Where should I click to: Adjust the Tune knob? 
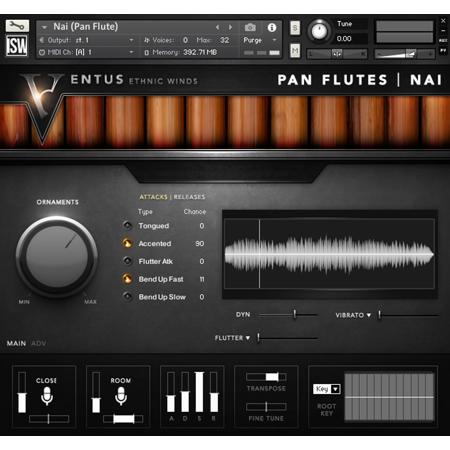319,31
